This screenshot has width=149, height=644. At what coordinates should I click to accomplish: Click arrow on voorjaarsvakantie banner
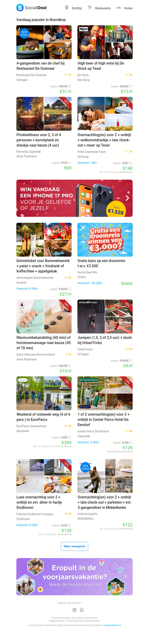coord(126,576)
